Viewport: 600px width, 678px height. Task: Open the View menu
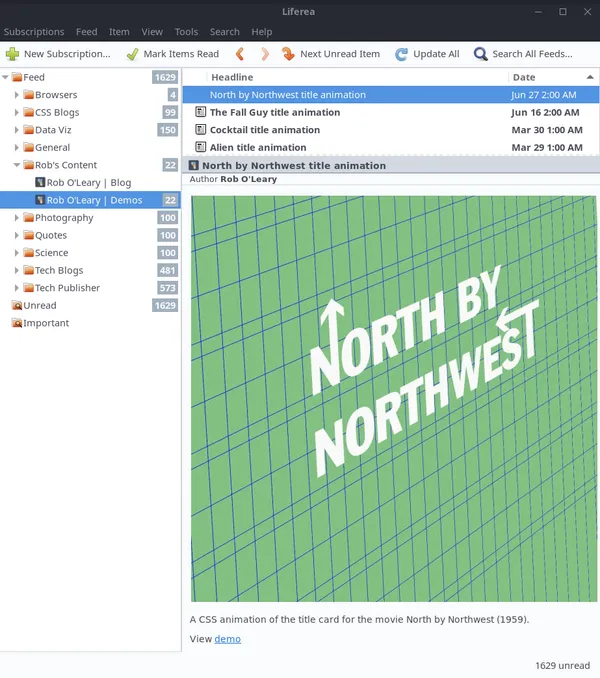[152, 32]
